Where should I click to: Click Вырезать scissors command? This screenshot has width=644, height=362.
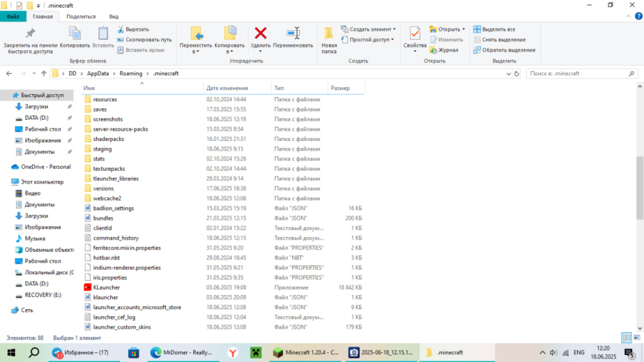click(x=133, y=30)
